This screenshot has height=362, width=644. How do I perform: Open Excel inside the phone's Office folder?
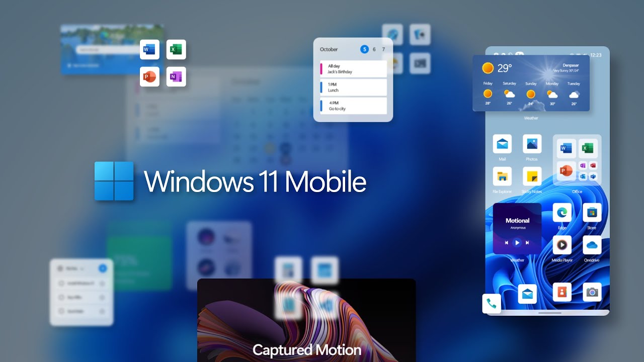point(588,148)
